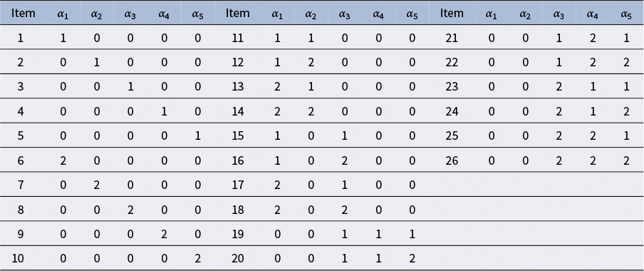Select the α3 value 2 in item 8 row
Viewport: 644px width, 271px height.
pyautogui.click(x=130, y=210)
